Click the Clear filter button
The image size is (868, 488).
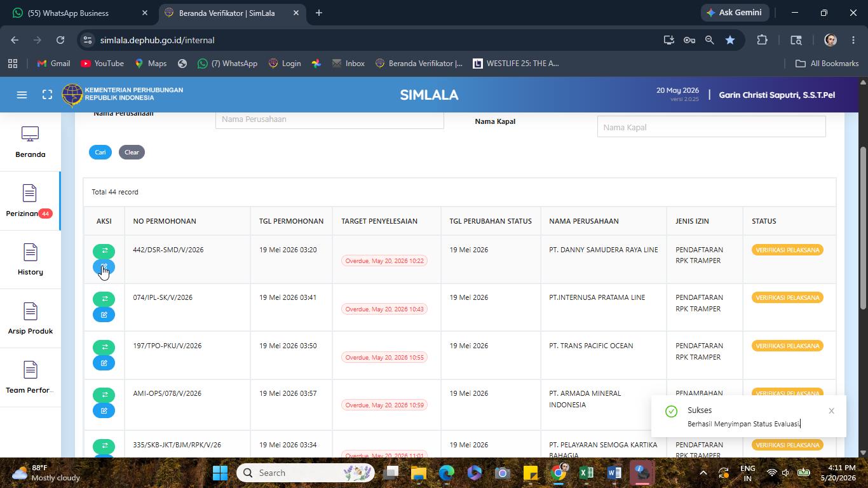pyautogui.click(x=132, y=152)
